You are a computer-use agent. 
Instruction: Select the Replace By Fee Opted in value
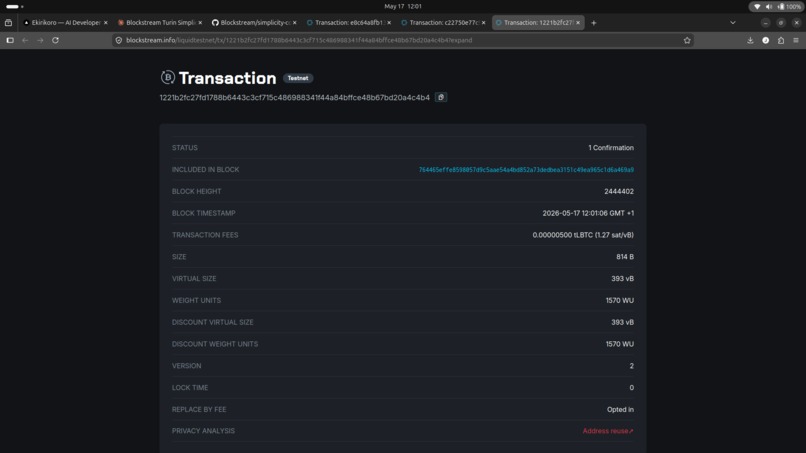coord(620,410)
